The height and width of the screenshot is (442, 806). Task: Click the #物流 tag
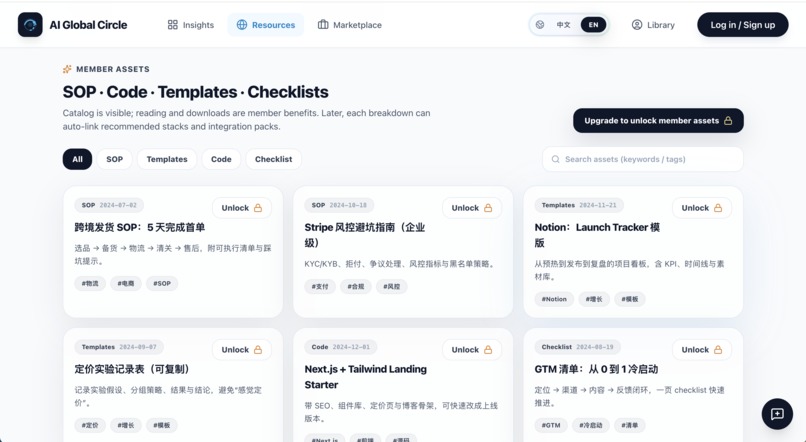(90, 283)
